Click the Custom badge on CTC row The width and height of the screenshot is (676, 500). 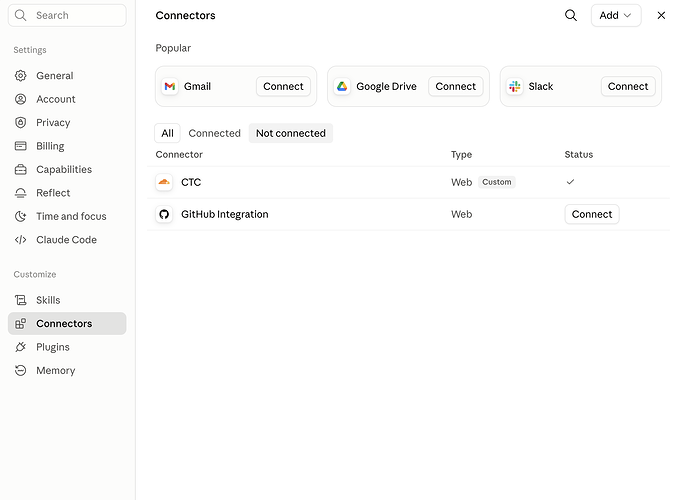[x=497, y=182]
